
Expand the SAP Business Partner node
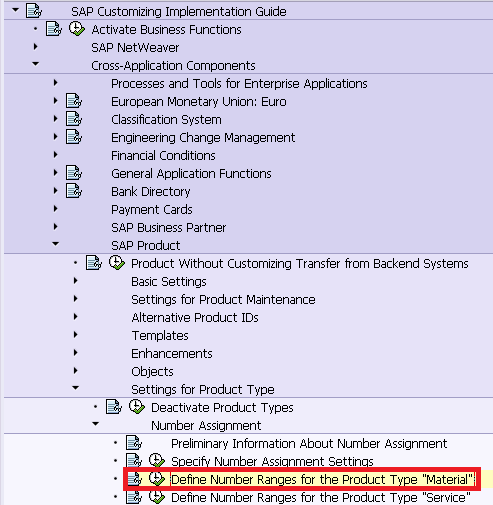56,227
